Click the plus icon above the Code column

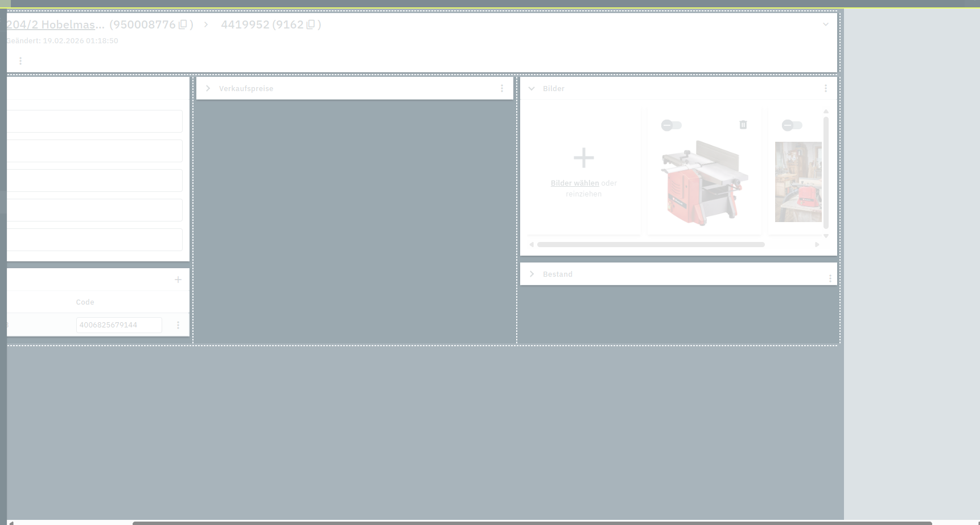tap(178, 280)
